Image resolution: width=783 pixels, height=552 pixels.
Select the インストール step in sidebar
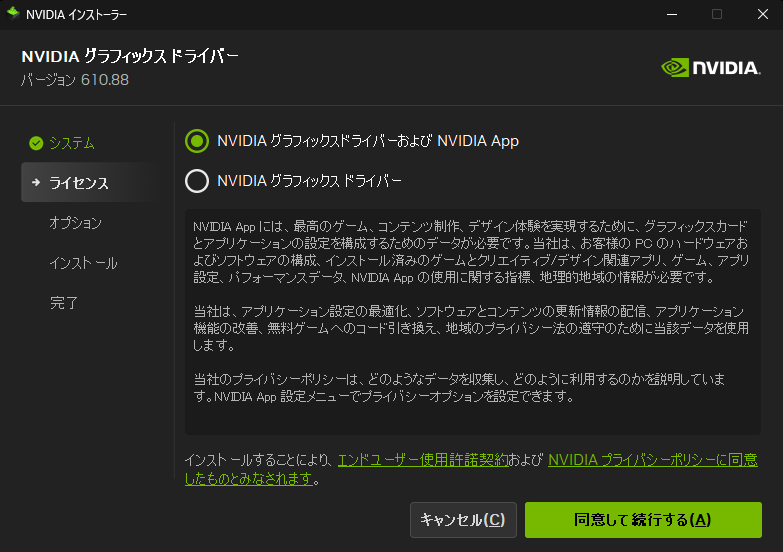(83, 263)
